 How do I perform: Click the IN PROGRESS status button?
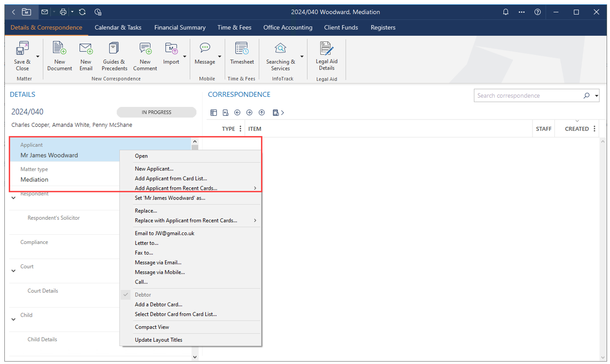pyautogui.click(x=156, y=112)
